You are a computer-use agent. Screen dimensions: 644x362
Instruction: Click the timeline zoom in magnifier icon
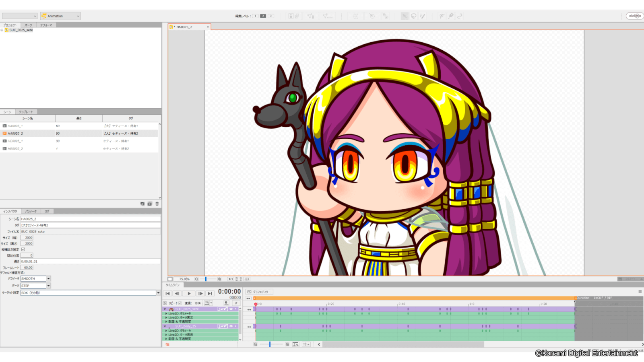287,344
